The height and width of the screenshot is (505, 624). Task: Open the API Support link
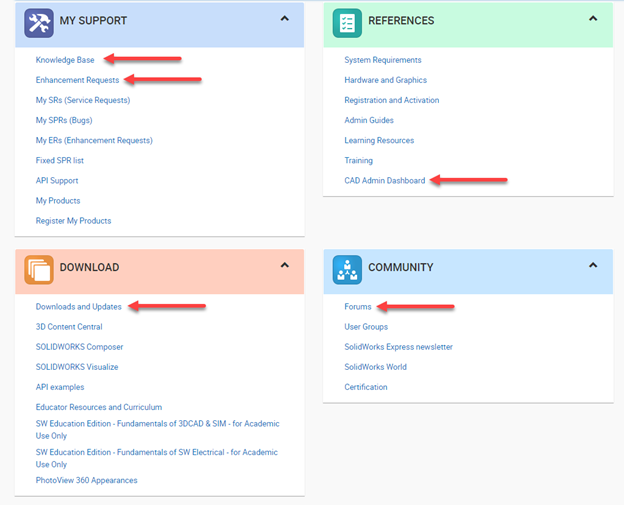tap(57, 181)
